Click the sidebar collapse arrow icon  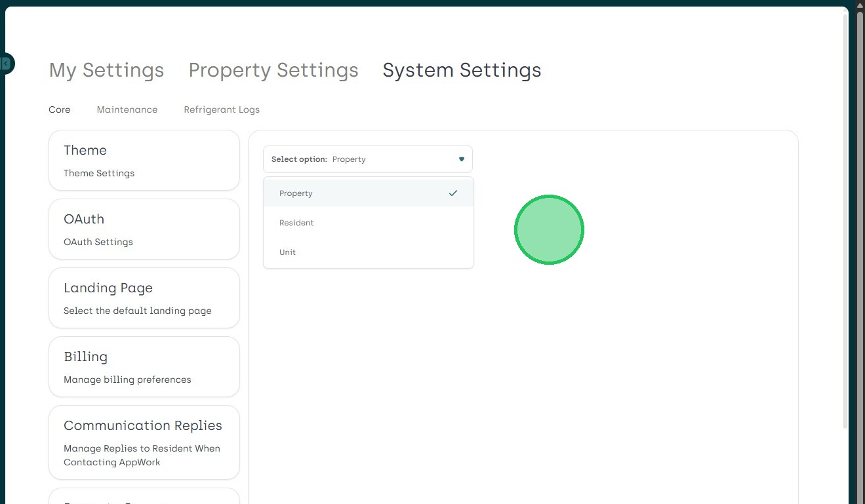tap(5, 64)
